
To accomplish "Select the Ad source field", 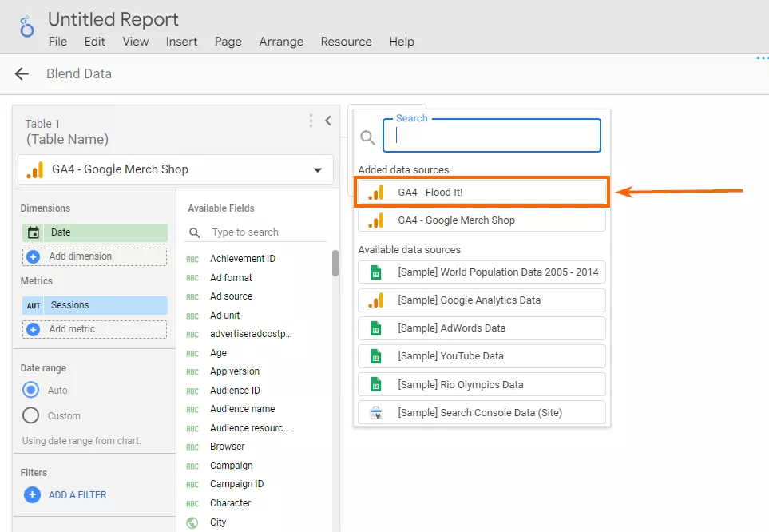I will 232,296.
